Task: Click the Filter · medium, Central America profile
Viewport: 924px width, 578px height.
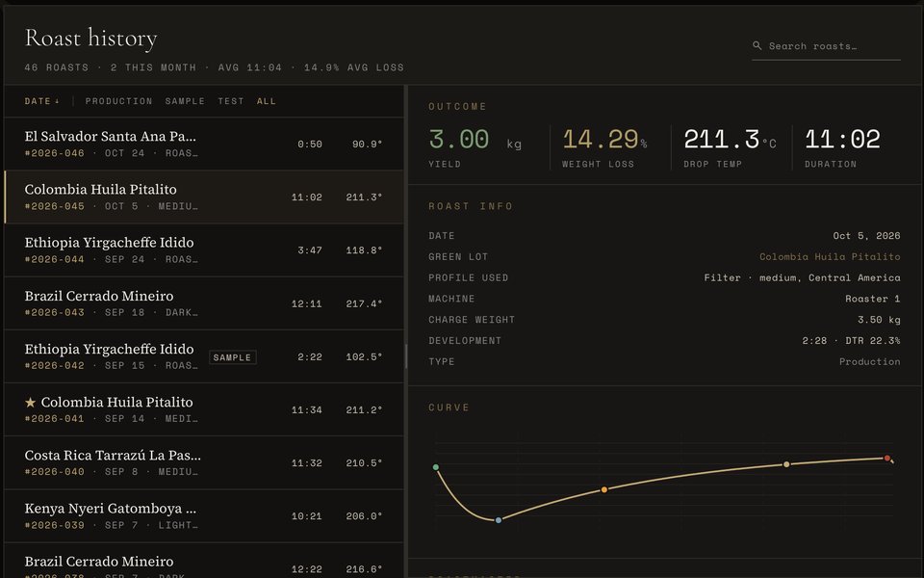Action: tap(802, 277)
